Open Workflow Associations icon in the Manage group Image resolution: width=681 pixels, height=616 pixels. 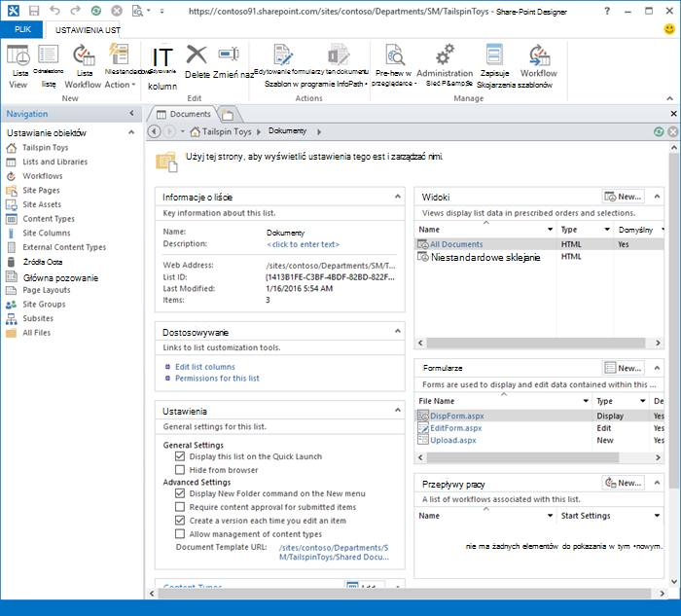(x=539, y=54)
